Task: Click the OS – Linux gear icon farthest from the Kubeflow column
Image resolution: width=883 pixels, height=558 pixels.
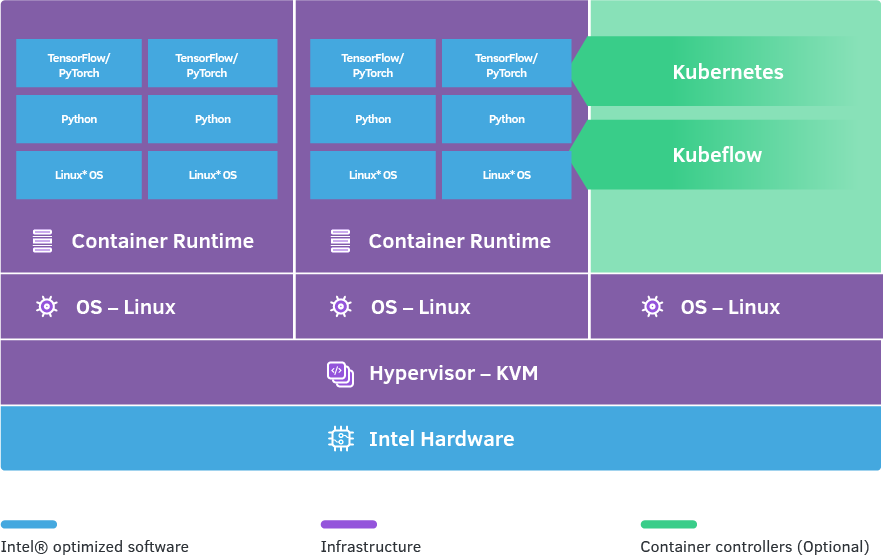Action: 47,307
